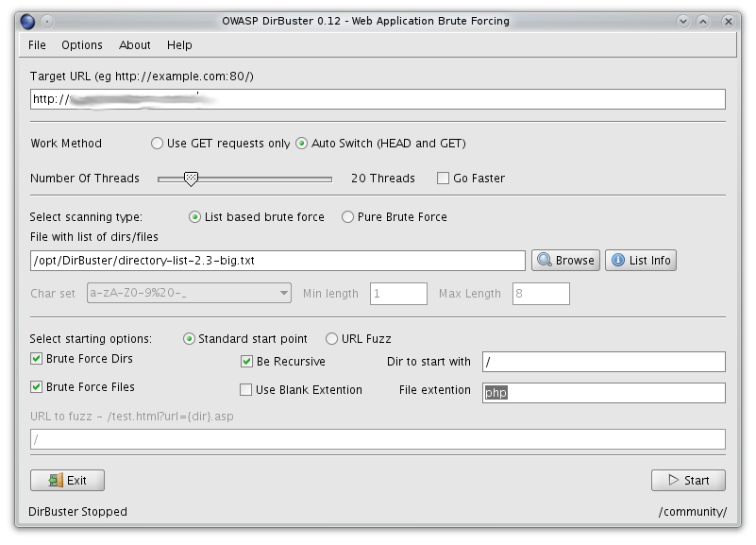Expand the Char set dropdown

[284, 294]
